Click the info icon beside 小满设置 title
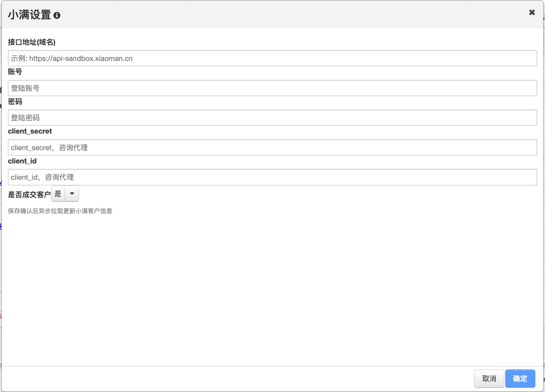545x392 pixels. point(57,15)
